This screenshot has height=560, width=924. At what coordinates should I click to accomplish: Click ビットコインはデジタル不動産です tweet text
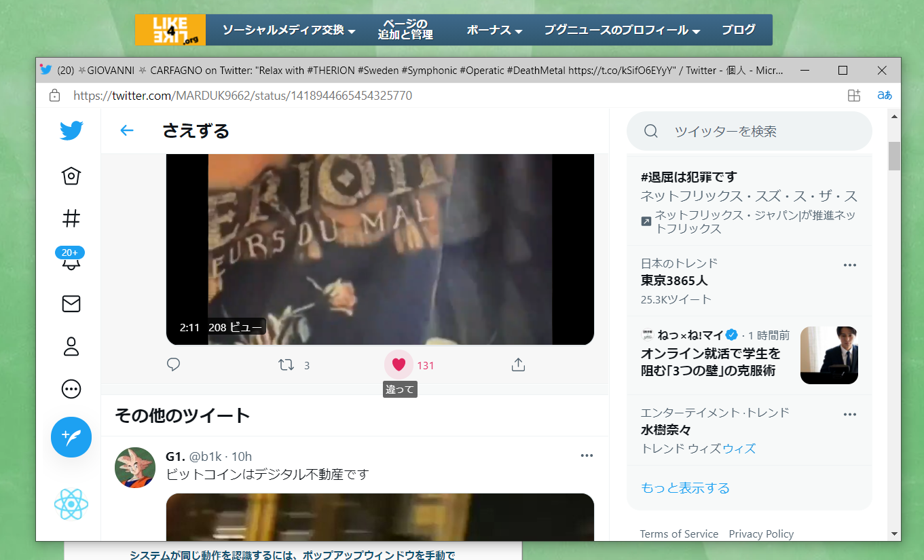(x=267, y=474)
